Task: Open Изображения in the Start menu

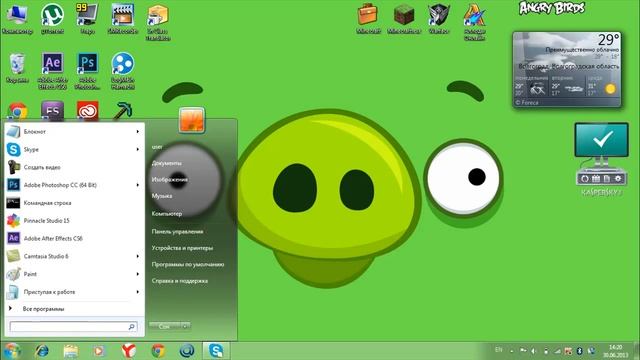Action: pos(170,179)
